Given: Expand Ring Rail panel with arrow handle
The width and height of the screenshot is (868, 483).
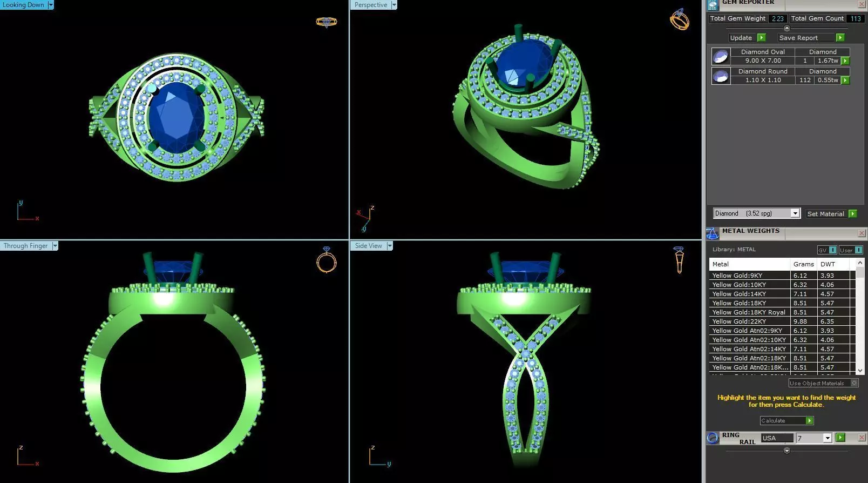Looking at the screenshot, I should [x=786, y=451].
